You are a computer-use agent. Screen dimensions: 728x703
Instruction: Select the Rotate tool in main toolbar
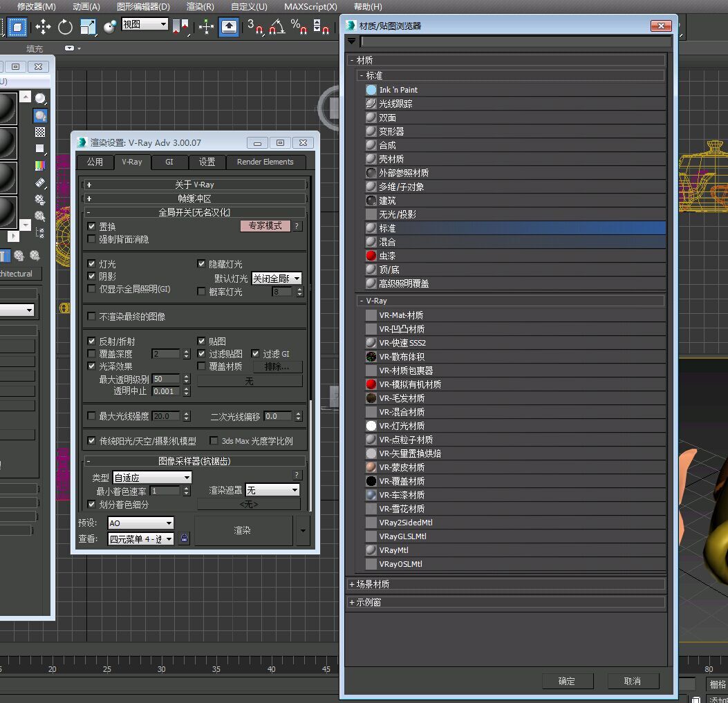65,27
